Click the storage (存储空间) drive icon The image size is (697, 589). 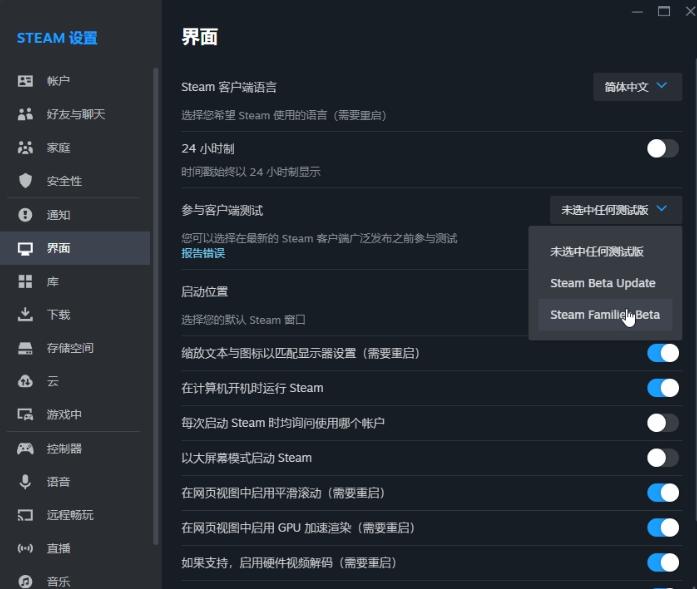25,348
